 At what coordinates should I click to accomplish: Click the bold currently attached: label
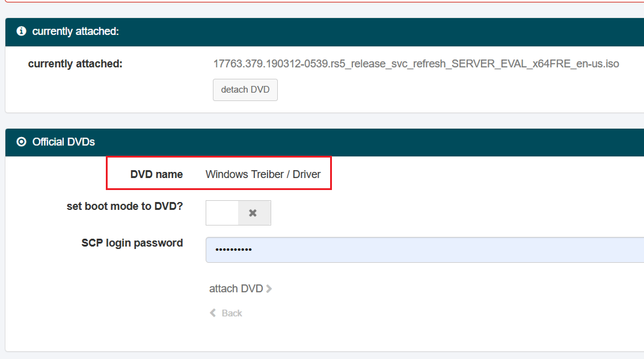point(75,64)
